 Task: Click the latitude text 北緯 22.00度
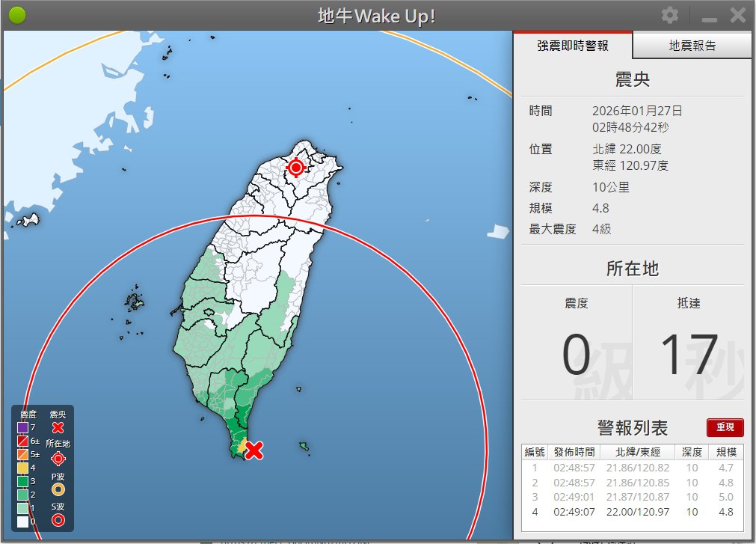pos(627,149)
